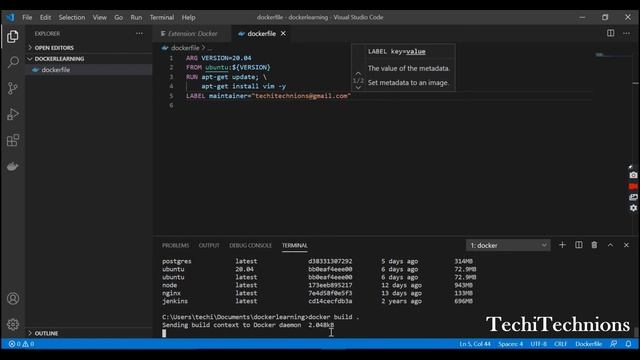640x360 pixels.
Task: Open Explorer more actions ellipsis
Action: coord(140,33)
